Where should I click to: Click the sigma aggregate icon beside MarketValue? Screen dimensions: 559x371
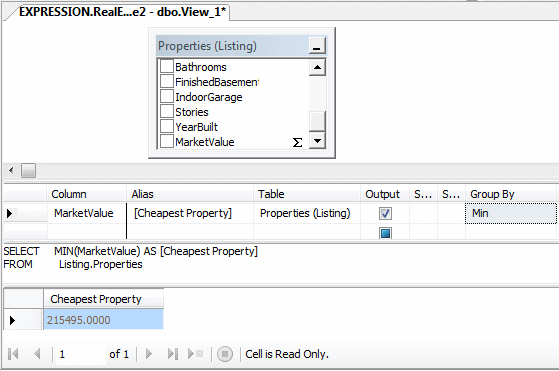[x=297, y=143]
